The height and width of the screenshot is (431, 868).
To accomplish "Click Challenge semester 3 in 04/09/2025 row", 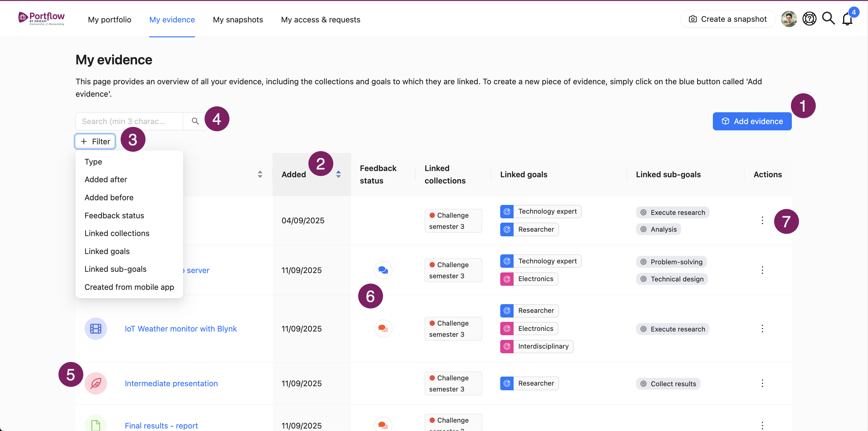I will (x=453, y=221).
